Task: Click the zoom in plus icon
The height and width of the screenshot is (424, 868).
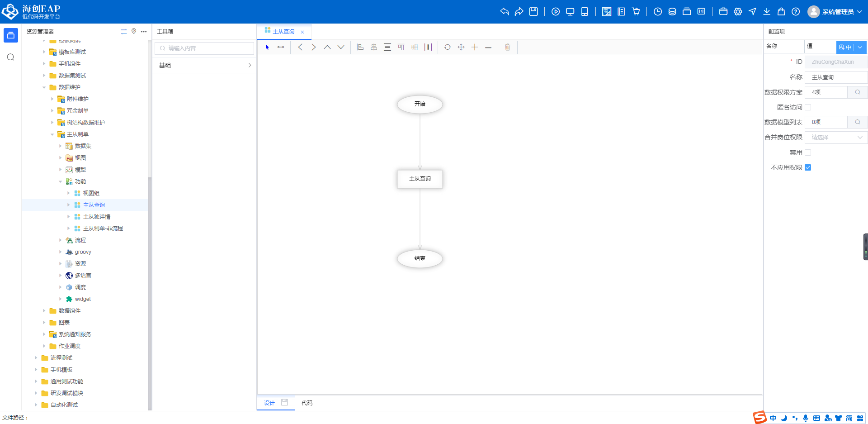Action: (475, 47)
